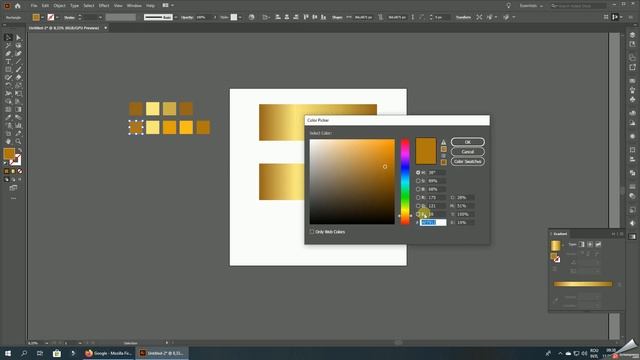Open the arrange documents dropdown arrow
The image size is (640, 360).
pos(173,6)
